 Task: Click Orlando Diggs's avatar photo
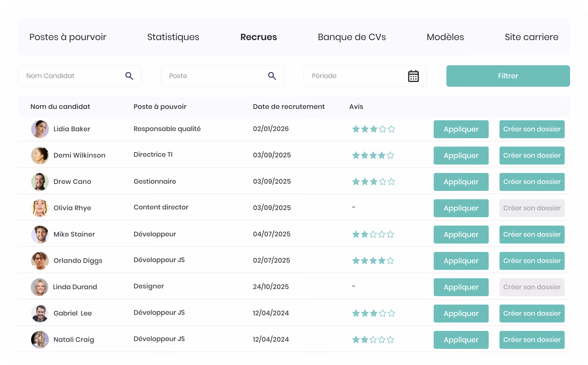tap(40, 261)
